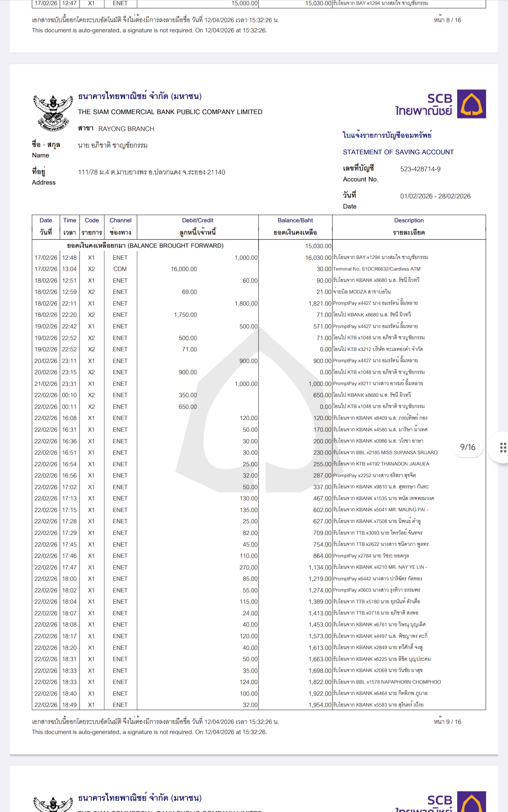Select the statement period 01/02/2026 - 28/02/2026
Viewport: 508px width, 812px height.
pyautogui.click(x=435, y=196)
